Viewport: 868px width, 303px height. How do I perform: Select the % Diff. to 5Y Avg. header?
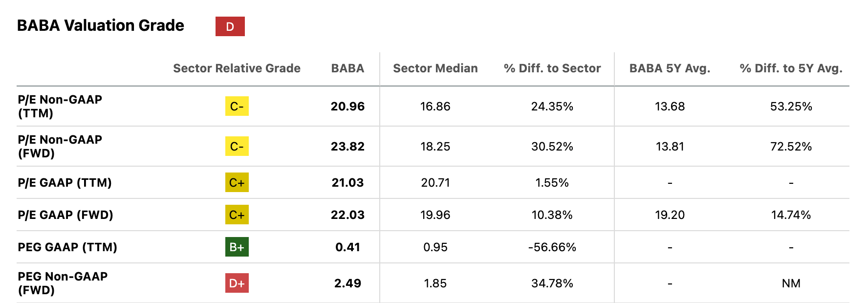point(791,68)
